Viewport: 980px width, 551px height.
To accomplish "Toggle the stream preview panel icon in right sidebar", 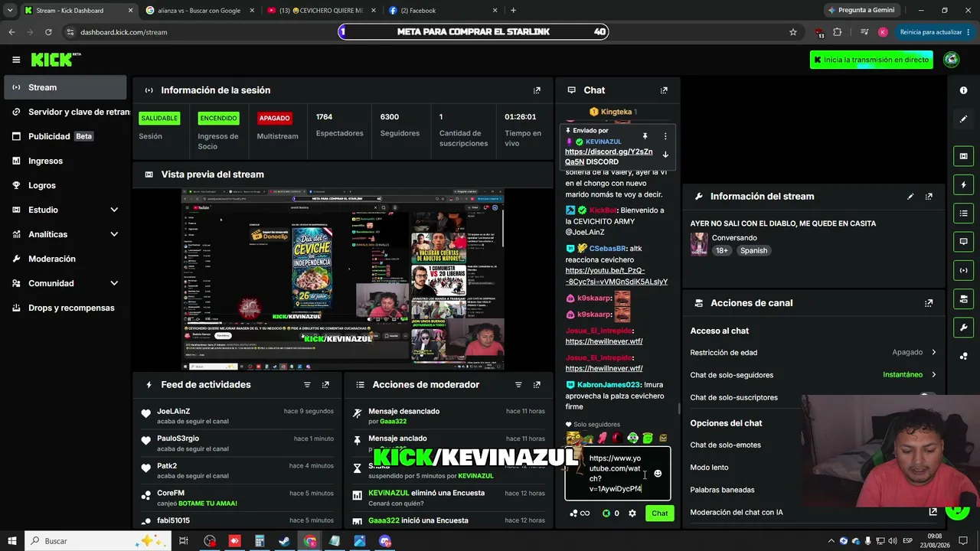I will coord(964,156).
